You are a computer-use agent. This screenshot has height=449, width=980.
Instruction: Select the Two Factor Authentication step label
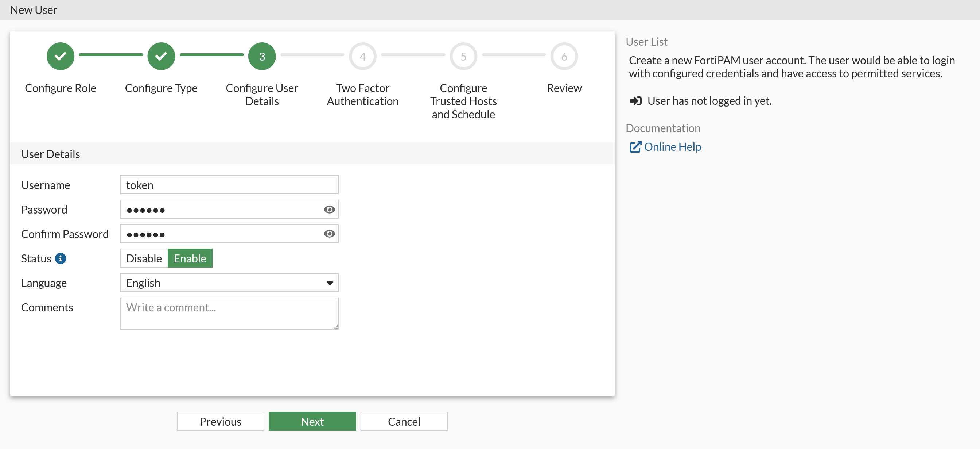click(362, 95)
